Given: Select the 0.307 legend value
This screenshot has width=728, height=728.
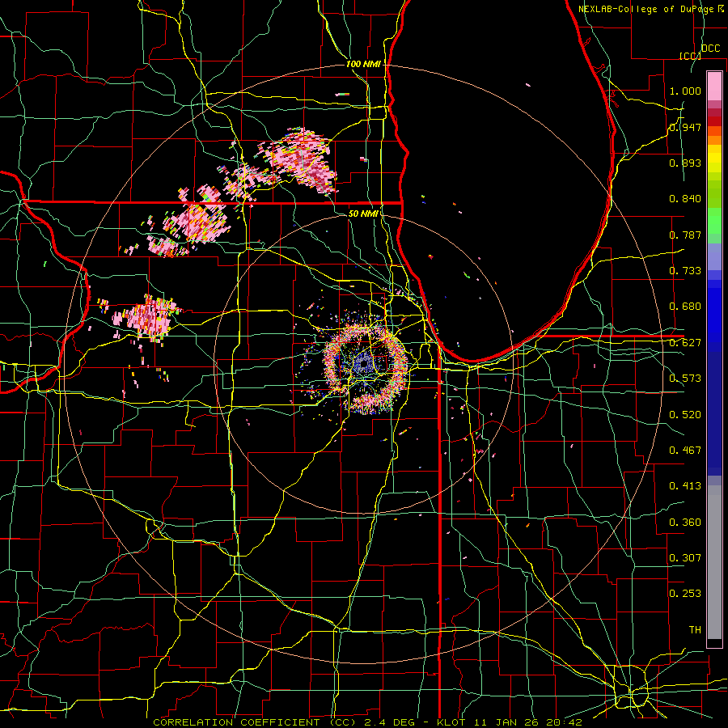Looking at the screenshot, I should (685, 558).
